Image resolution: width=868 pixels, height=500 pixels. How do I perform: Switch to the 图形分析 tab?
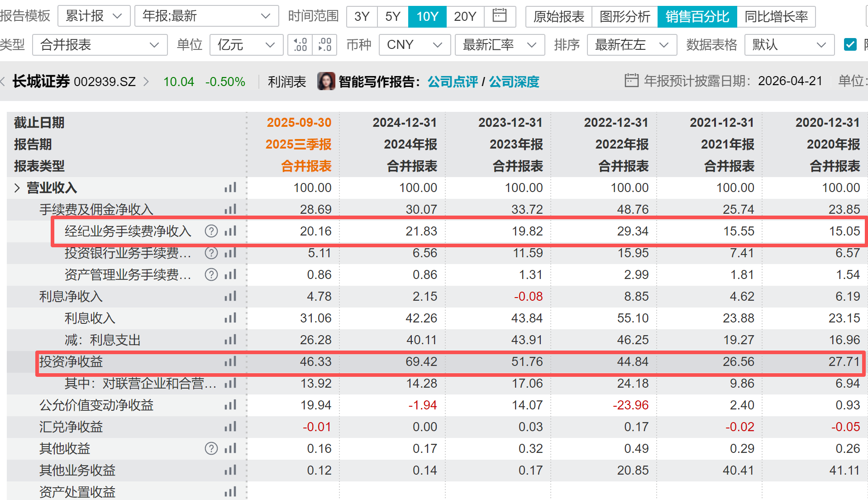coord(625,17)
